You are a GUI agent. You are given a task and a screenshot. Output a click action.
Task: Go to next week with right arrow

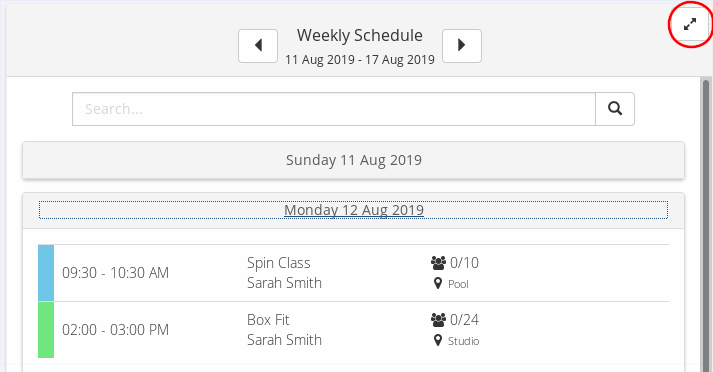(x=462, y=46)
